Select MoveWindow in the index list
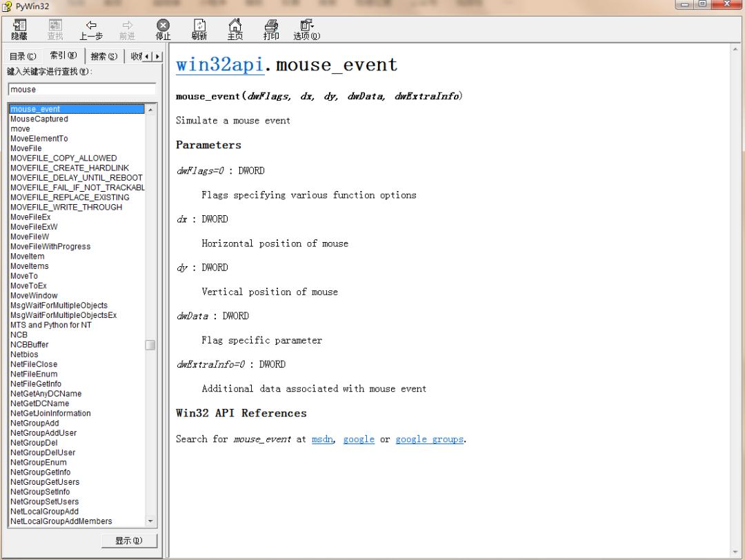The width and height of the screenshot is (745, 560). pyautogui.click(x=34, y=296)
